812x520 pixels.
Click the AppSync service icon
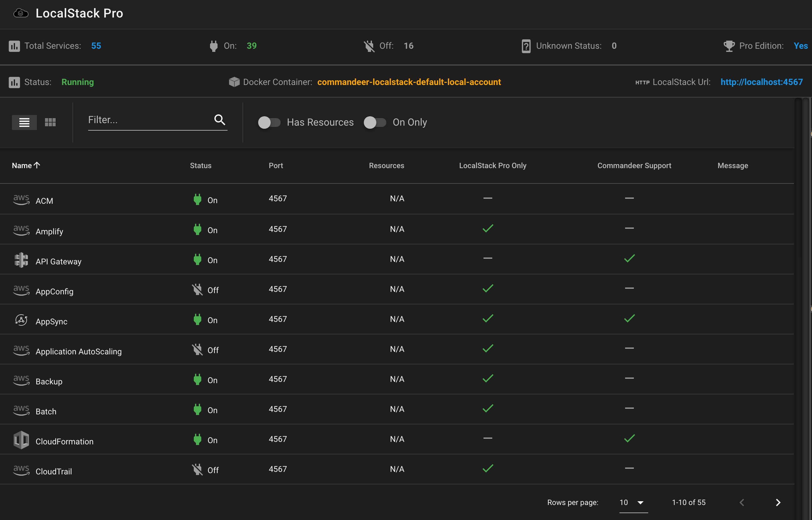point(21,320)
